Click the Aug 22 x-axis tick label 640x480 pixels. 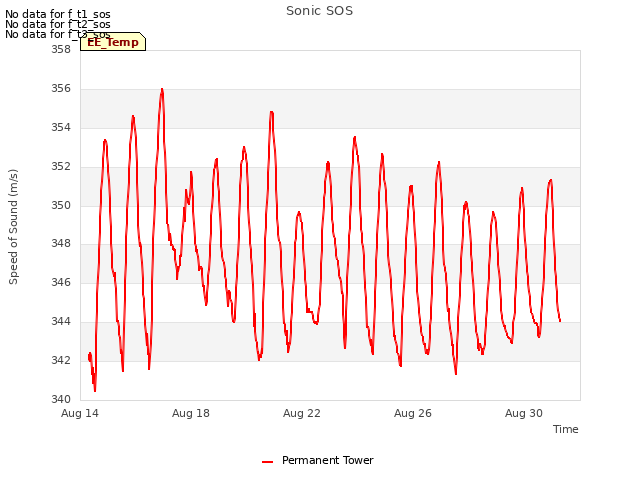(x=302, y=413)
